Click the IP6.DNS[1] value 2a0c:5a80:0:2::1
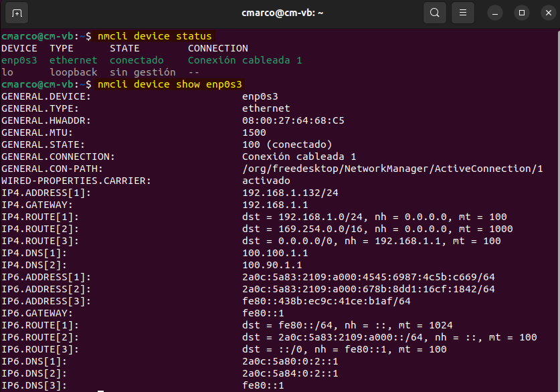The height and width of the screenshot is (392, 560). click(290, 361)
